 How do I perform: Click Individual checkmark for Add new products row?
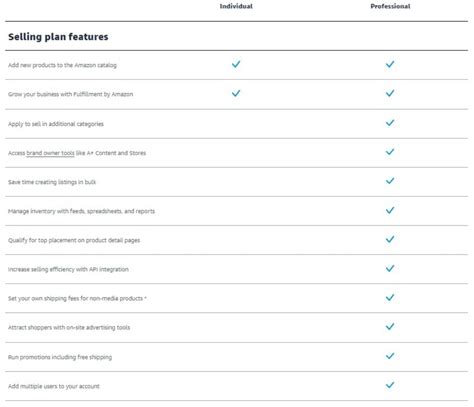click(x=236, y=64)
